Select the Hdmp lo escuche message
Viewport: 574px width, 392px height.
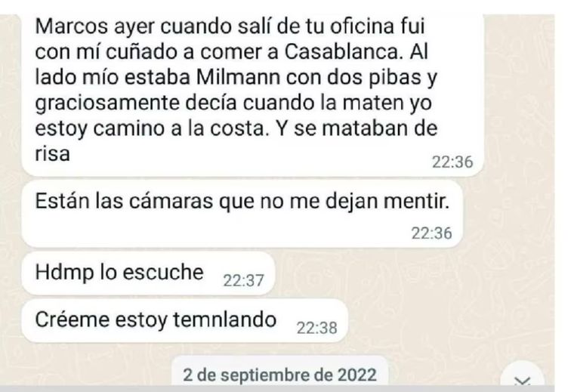148,273
